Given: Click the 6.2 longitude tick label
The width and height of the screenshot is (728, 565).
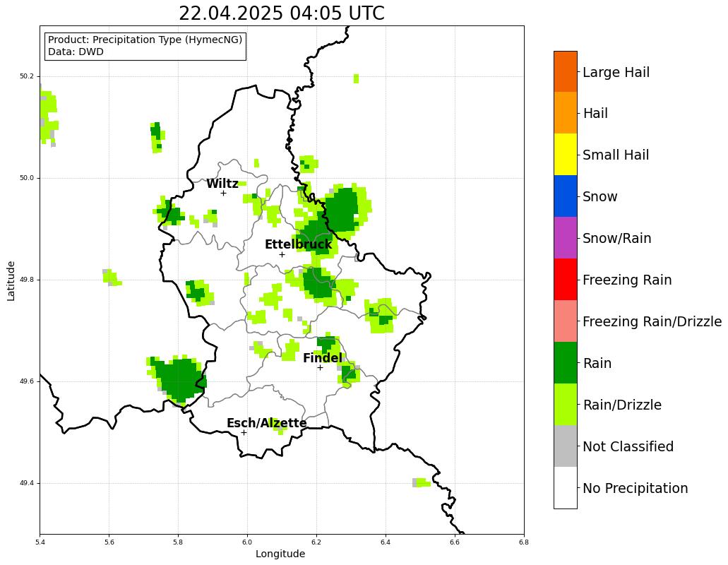Looking at the screenshot, I should pyautogui.click(x=316, y=542).
